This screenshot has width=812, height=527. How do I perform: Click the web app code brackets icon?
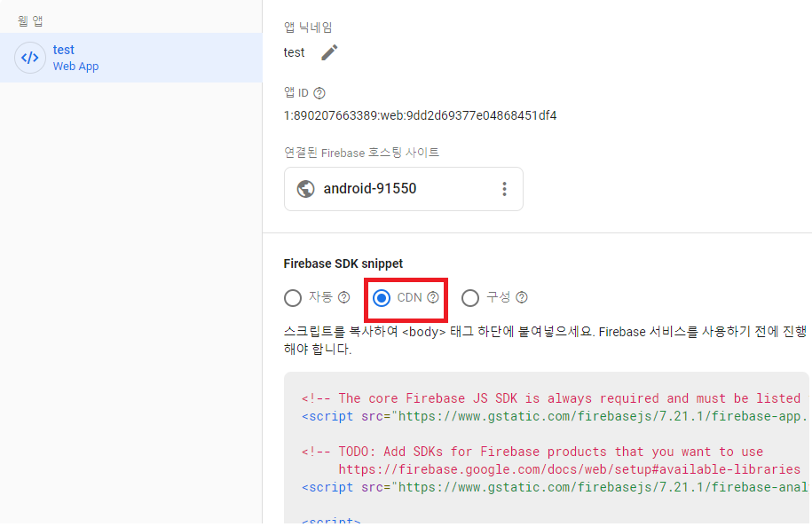[x=30, y=58]
